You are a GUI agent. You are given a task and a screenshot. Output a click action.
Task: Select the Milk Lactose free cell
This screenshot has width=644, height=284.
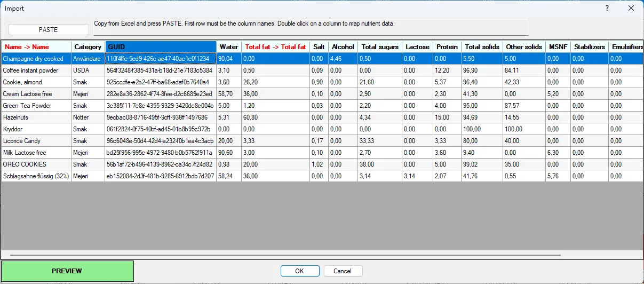click(36, 153)
